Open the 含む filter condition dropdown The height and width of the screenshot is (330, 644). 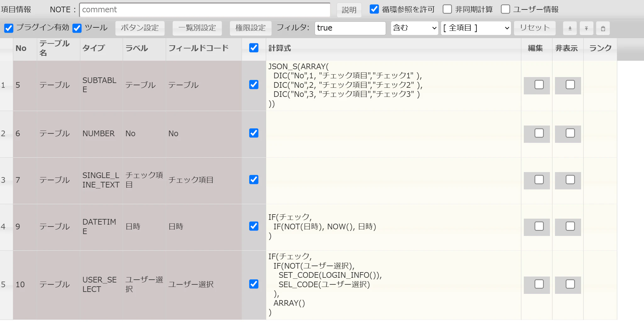tap(414, 28)
